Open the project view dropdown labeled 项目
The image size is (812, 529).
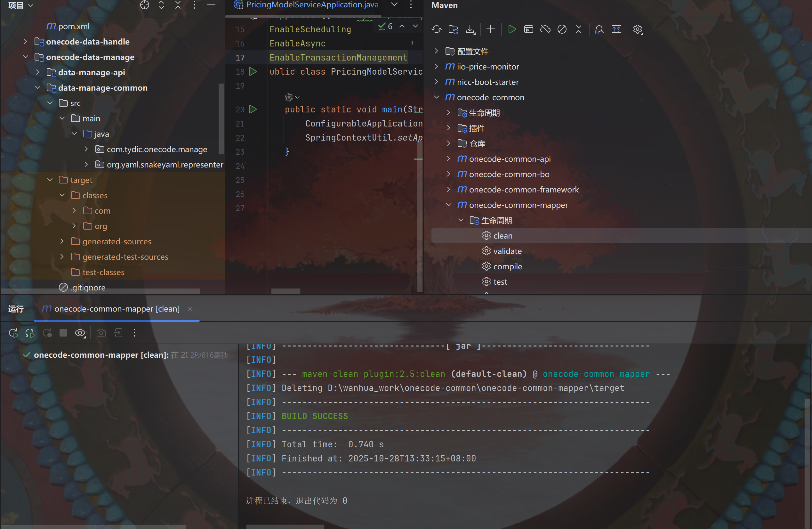click(20, 5)
